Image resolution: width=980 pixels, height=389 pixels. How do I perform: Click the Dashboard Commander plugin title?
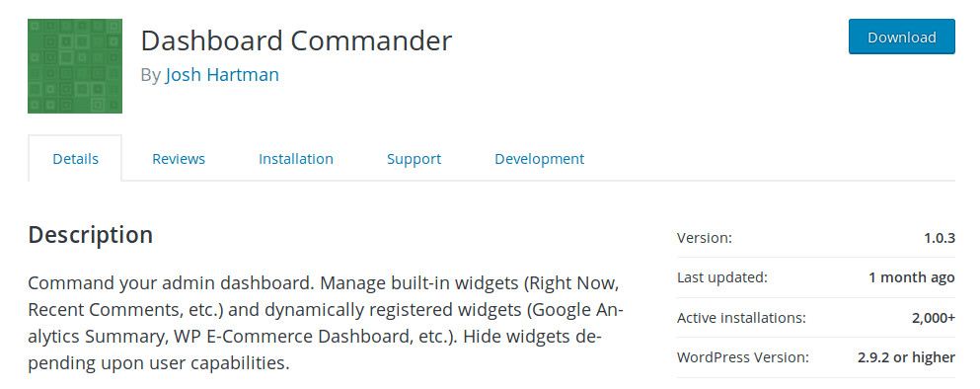(296, 41)
